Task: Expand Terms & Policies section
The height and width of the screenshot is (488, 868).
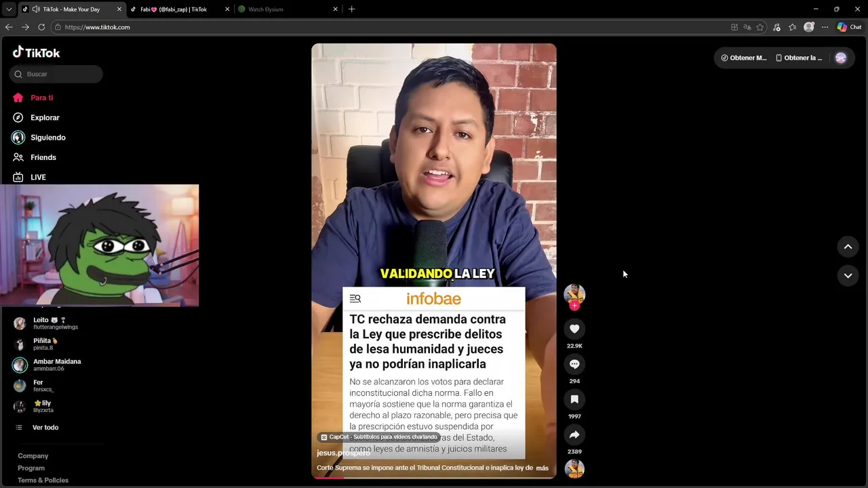Action: pyautogui.click(x=43, y=481)
